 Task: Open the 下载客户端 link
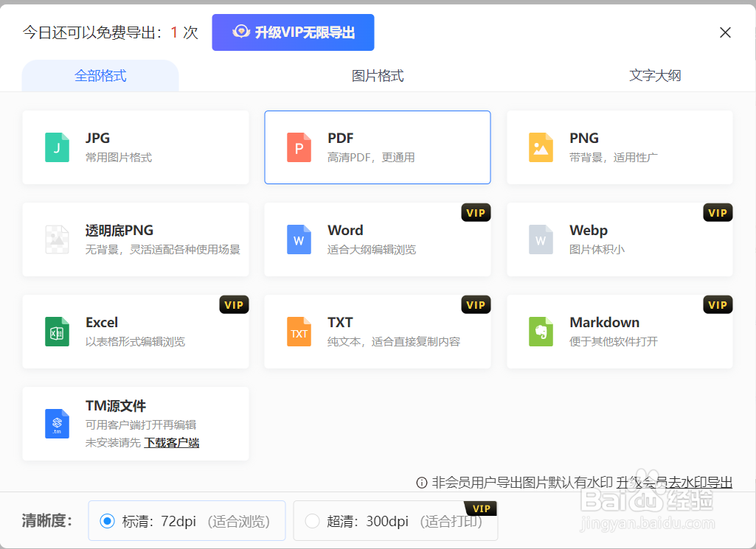point(170,442)
